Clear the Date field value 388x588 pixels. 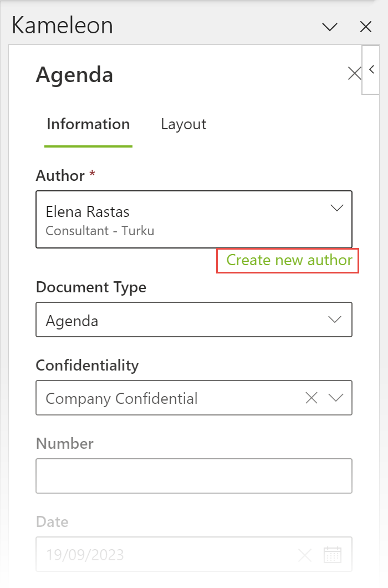pyautogui.click(x=304, y=554)
